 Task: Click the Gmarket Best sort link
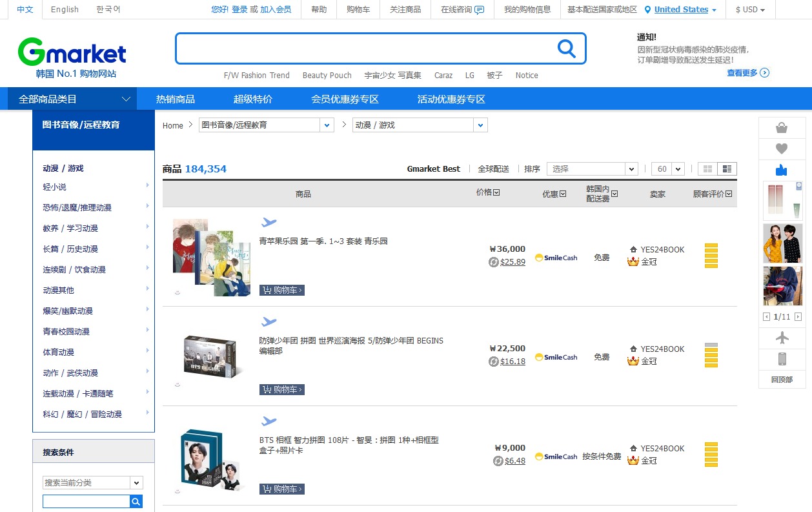pos(434,169)
